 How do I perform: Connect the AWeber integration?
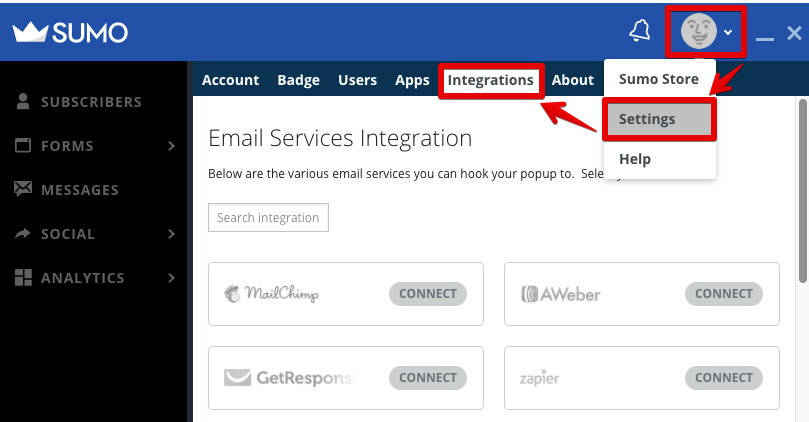click(x=724, y=294)
